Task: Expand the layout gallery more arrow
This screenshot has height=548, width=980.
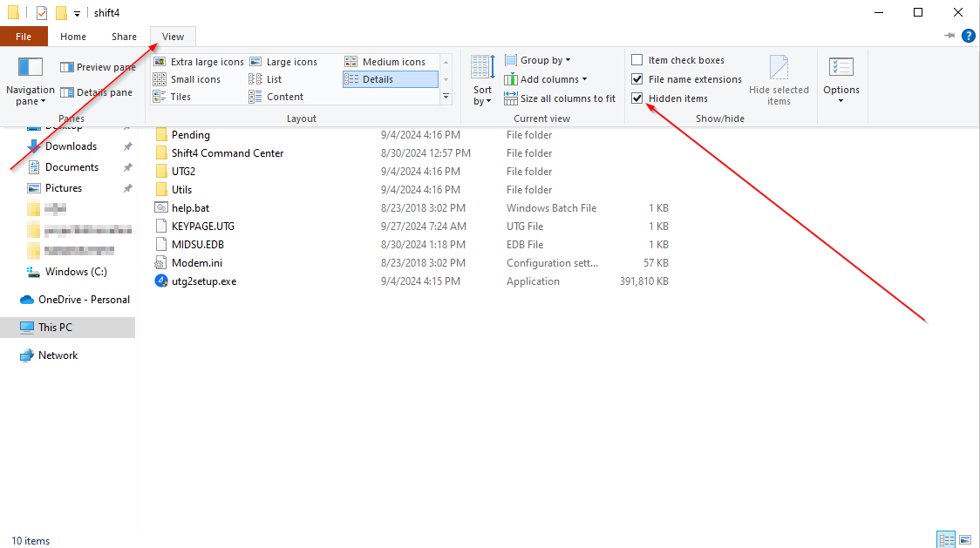Action: pyautogui.click(x=446, y=96)
